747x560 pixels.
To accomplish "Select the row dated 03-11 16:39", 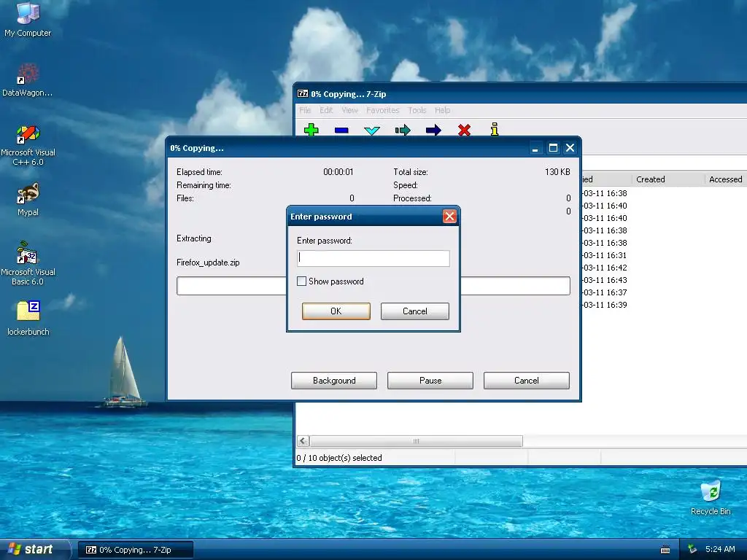I will pyautogui.click(x=605, y=305).
